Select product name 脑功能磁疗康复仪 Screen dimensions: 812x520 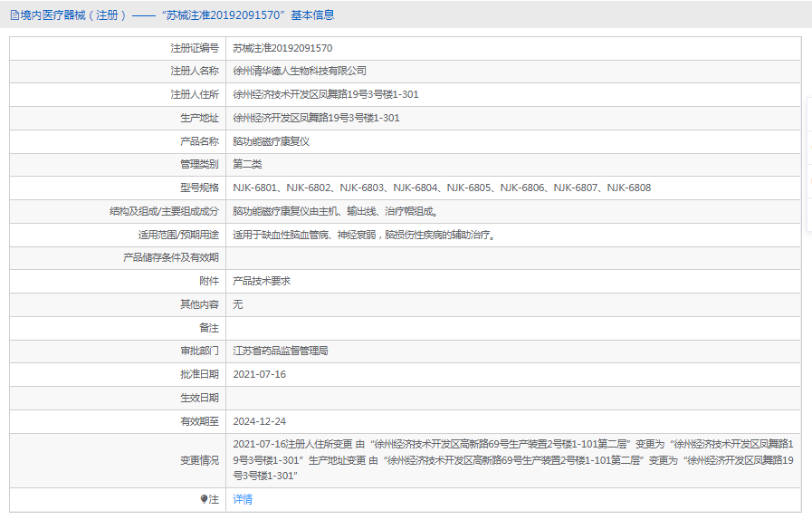[x=271, y=141]
